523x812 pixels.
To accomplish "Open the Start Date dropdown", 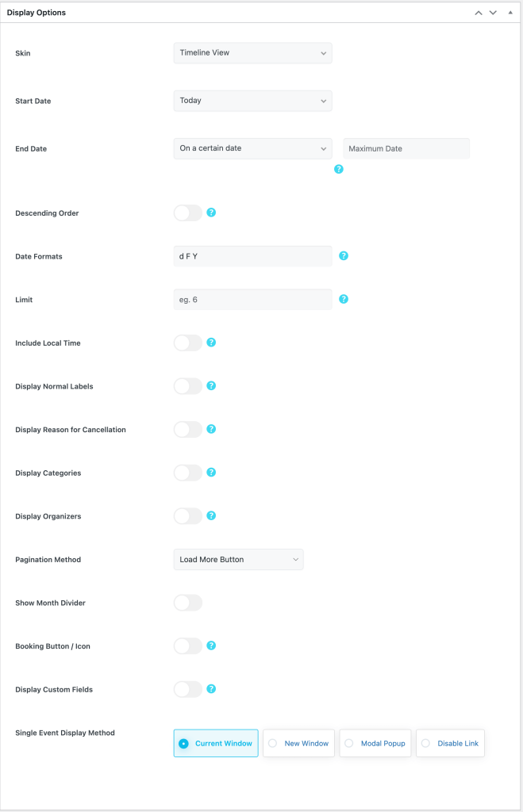I will [252, 101].
